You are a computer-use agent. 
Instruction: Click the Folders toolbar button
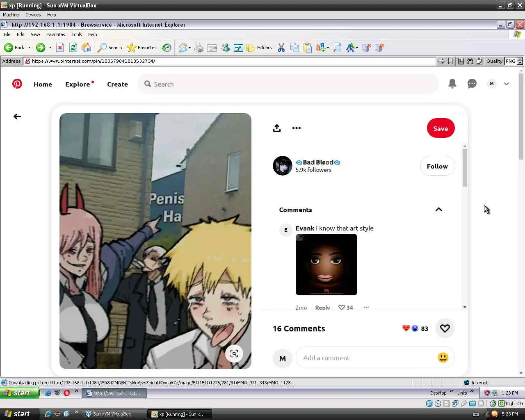tap(259, 48)
